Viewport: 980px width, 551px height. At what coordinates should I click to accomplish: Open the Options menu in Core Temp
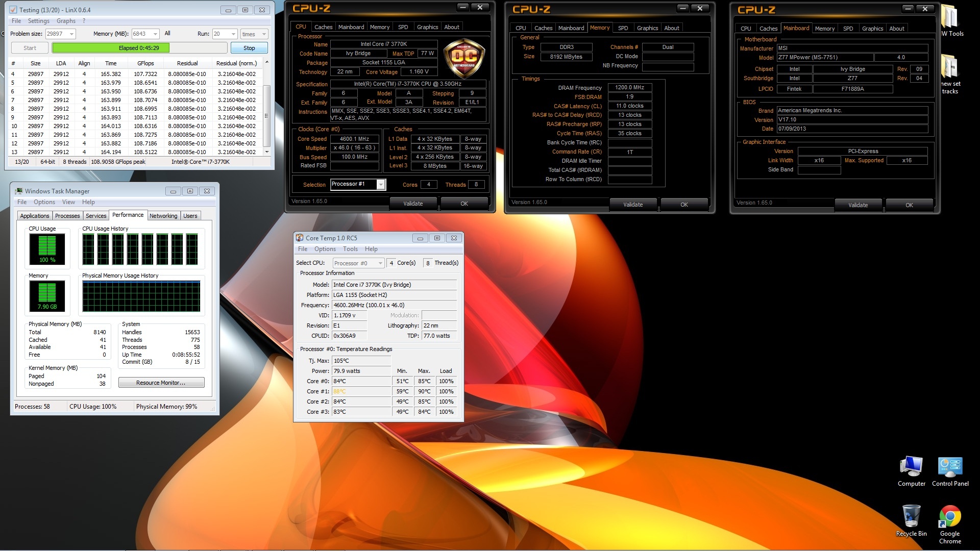pos(325,249)
